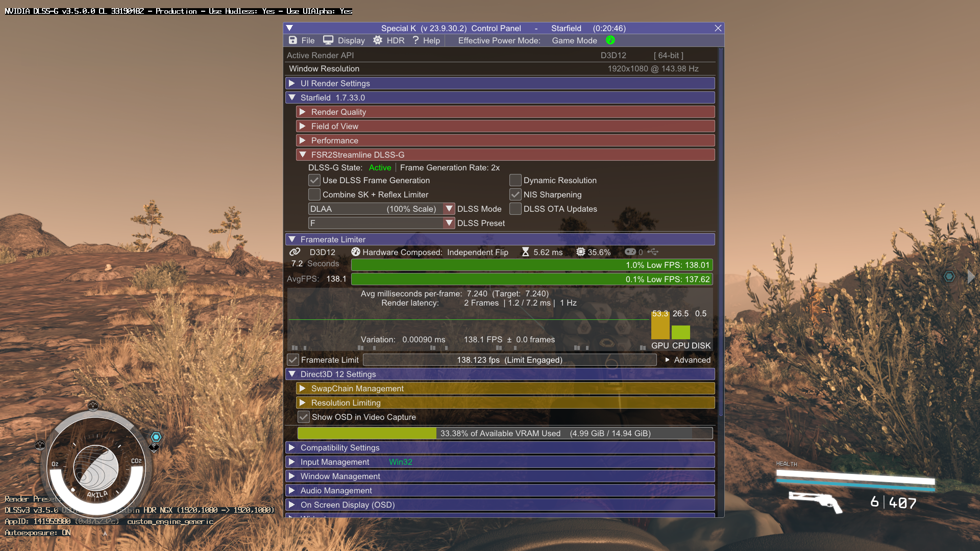Collapse Direct3D 12 Settings section
The height and width of the screenshot is (551, 980).
pyautogui.click(x=500, y=374)
